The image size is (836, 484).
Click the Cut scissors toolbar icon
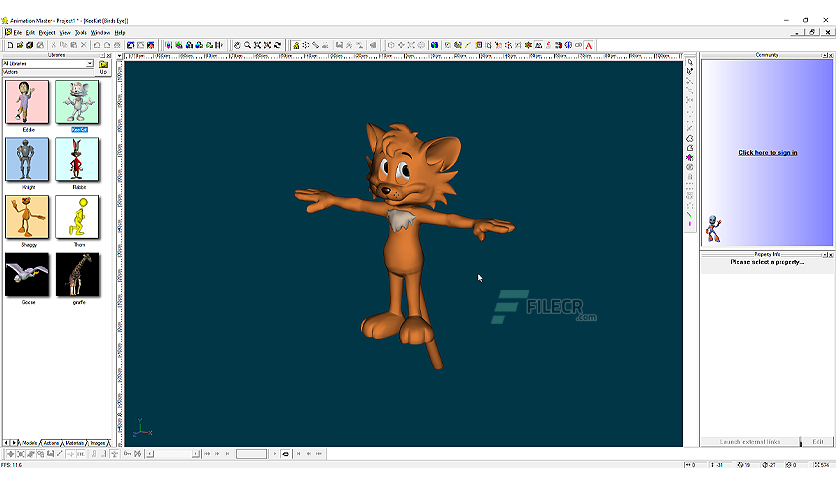(53, 45)
